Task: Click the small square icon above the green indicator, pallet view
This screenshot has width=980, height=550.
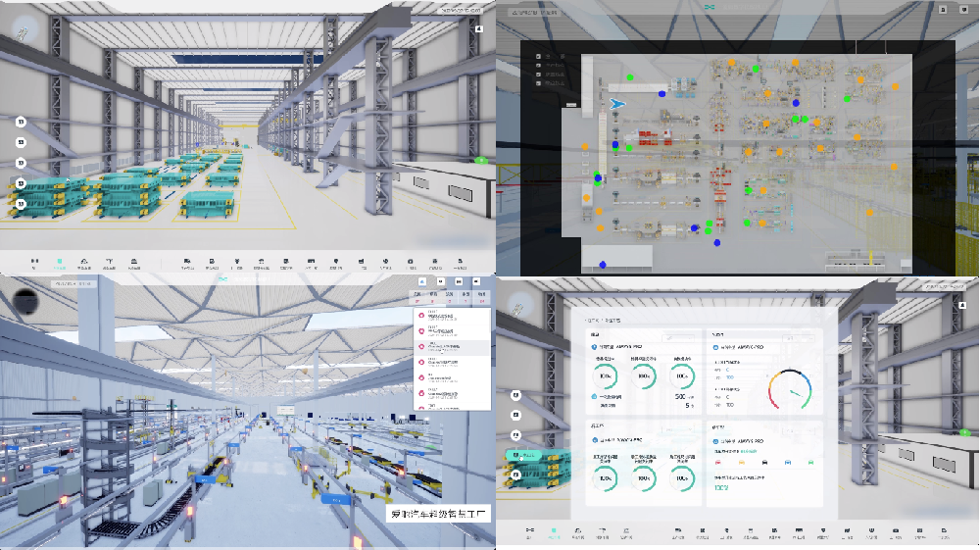Action: coord(479,28)
